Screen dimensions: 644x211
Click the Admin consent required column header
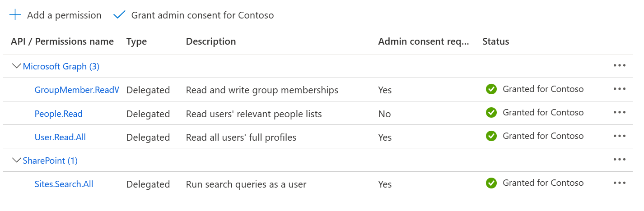tap(424, 41)
